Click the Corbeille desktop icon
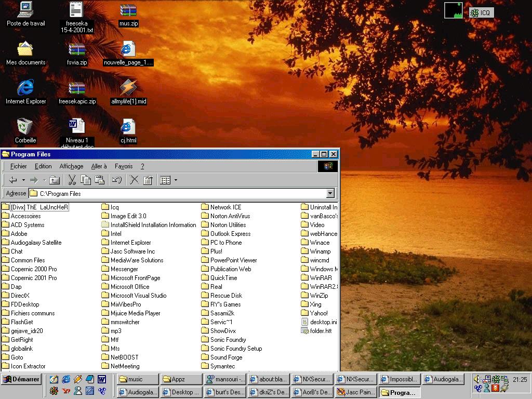The height and width of the screenshot is (399, 532). tap(25, 130)
